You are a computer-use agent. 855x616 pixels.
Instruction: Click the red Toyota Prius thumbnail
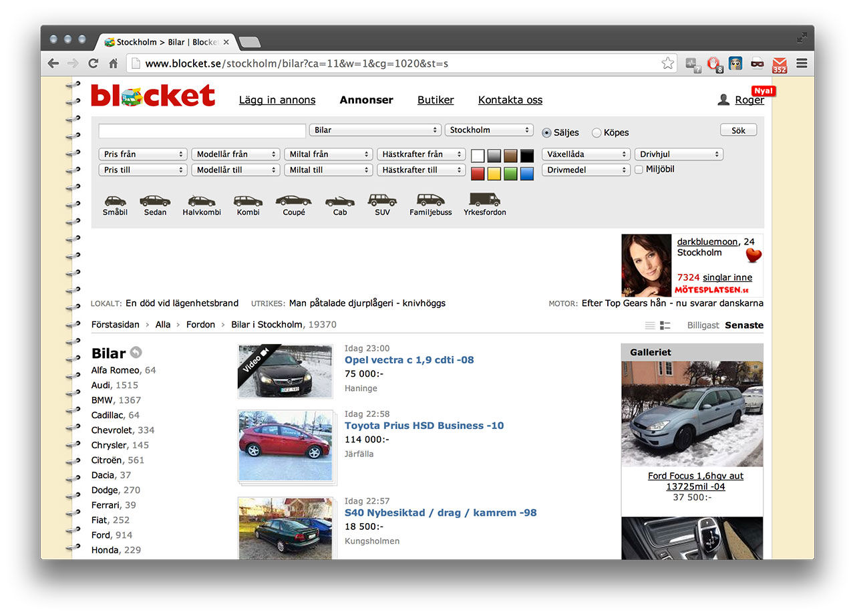[x=285, y=446]
